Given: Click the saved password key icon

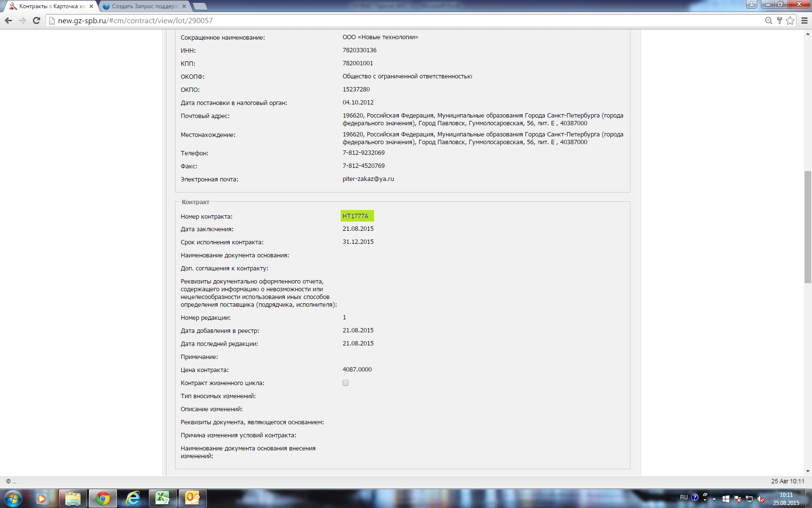Looking at the screenshot, I should coord(779,20).
